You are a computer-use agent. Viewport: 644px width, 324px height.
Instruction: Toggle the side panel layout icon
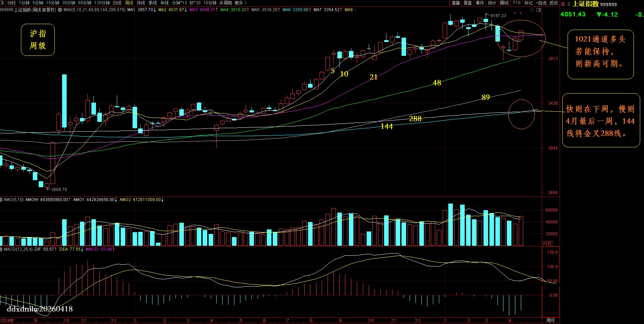(x=539, y=10)
